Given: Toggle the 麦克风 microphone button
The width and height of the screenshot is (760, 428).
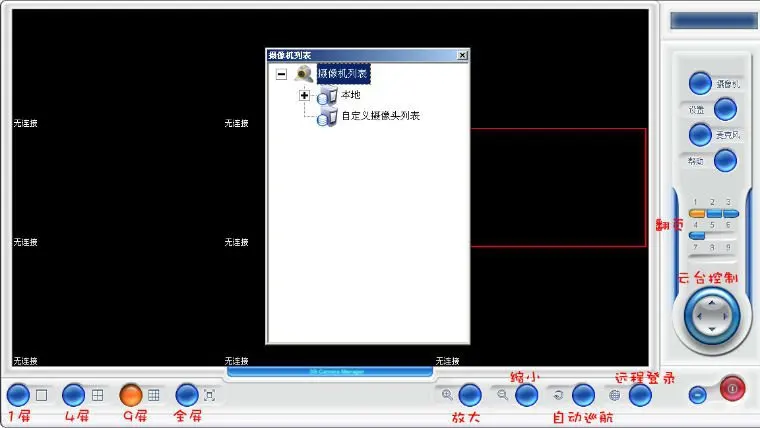Looking at the screenshot, I should [700, 135].
